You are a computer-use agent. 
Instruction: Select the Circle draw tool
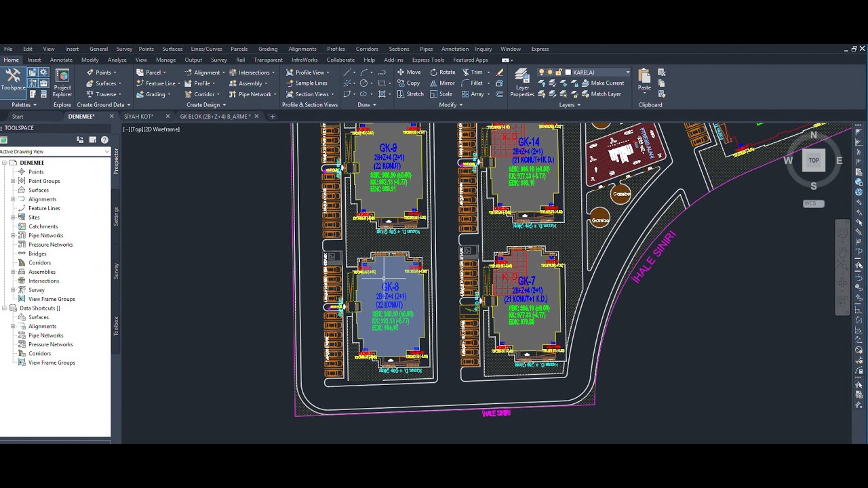tap(364, 83)
